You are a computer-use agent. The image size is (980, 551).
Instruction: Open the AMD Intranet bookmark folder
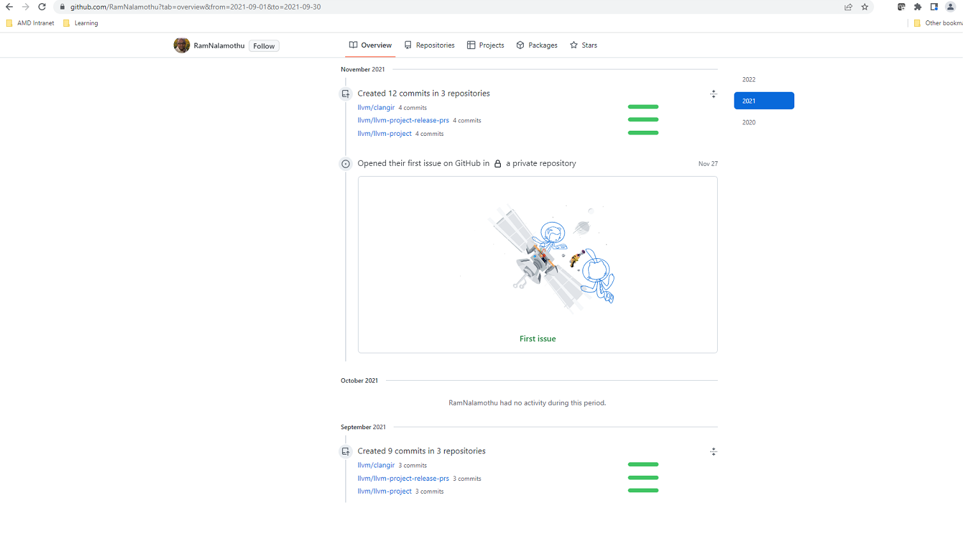click(30, 23)
